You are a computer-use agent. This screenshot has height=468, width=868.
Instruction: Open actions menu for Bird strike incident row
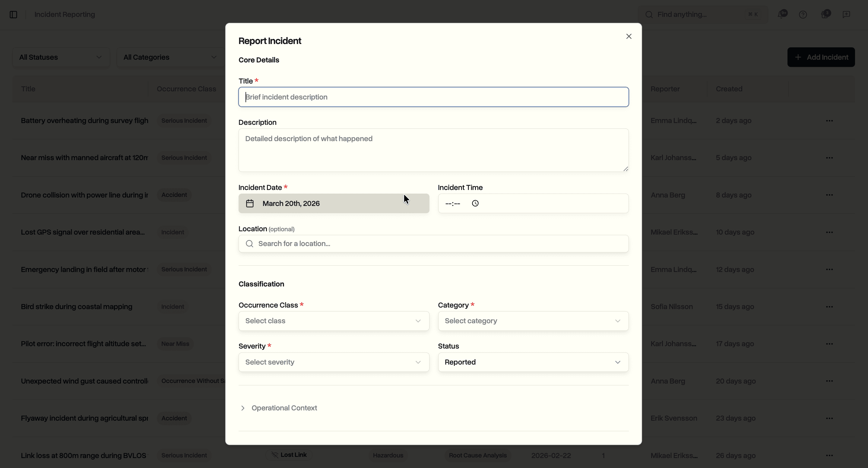[830, 307]
